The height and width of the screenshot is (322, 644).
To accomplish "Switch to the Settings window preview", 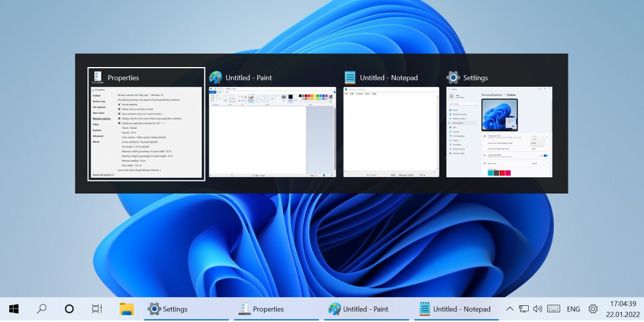I will [500, 132].
